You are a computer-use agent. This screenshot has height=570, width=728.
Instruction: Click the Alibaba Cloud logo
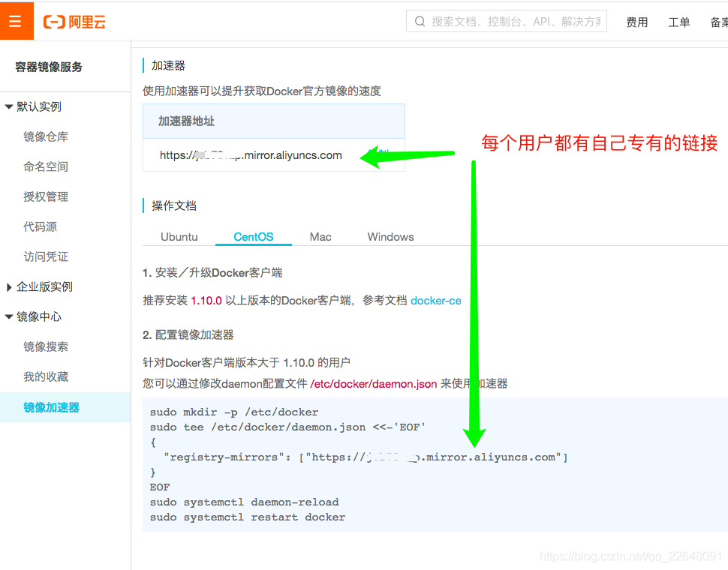tap(74, 22)
